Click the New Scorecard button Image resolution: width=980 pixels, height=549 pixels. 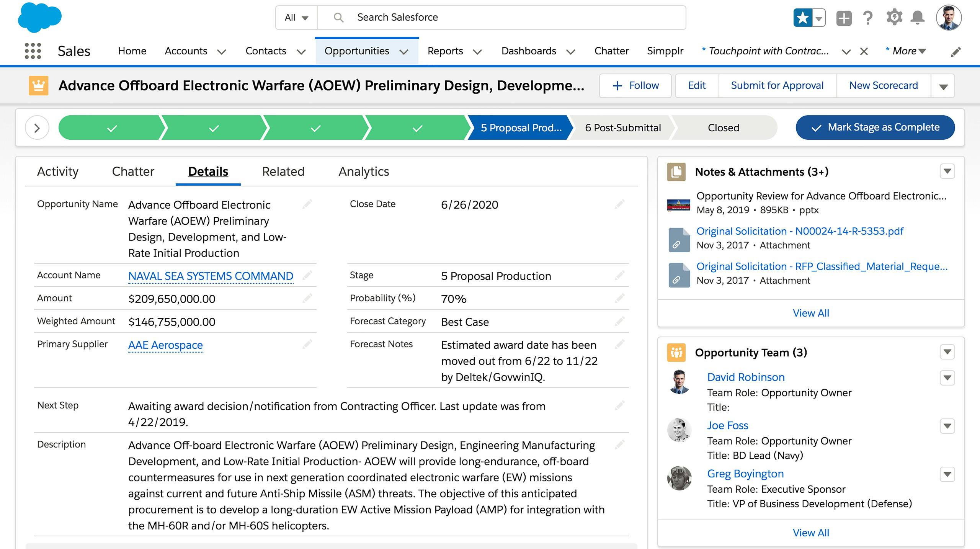tap(884, 86)
